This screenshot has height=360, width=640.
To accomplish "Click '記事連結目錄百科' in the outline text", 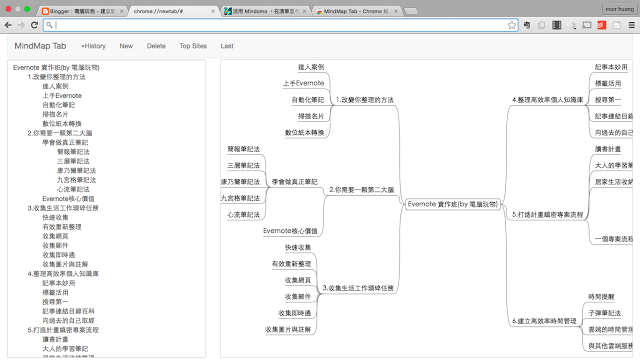I will pyautogui.click(x=69, y=312).
